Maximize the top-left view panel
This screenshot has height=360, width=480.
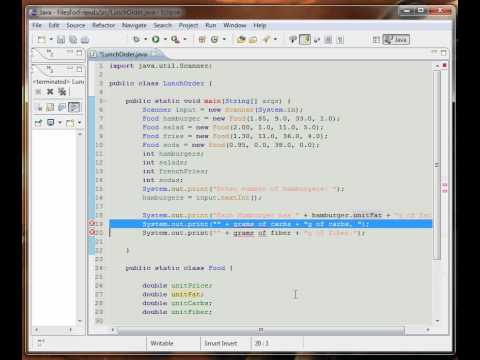[79, 52]
